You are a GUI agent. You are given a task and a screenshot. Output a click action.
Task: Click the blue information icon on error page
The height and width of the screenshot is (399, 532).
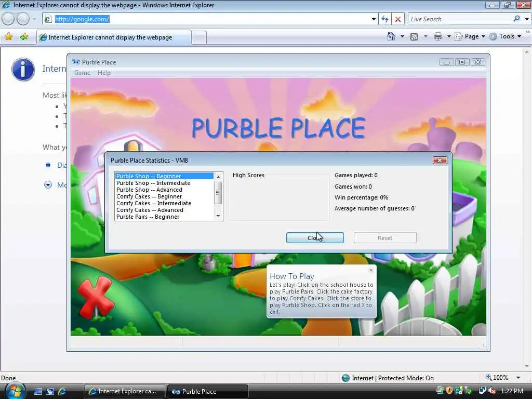tap(23, 70)
